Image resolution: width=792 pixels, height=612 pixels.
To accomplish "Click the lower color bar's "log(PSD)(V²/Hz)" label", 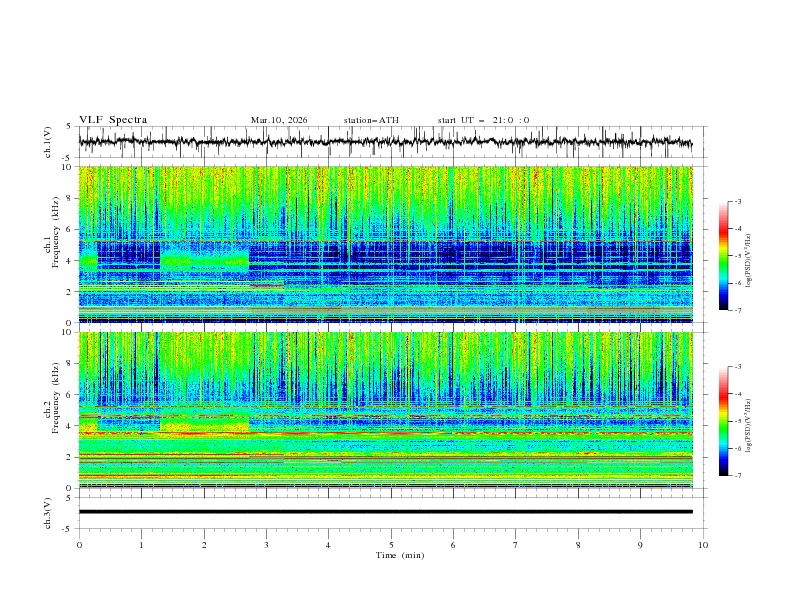I will [x=748, y=426].
